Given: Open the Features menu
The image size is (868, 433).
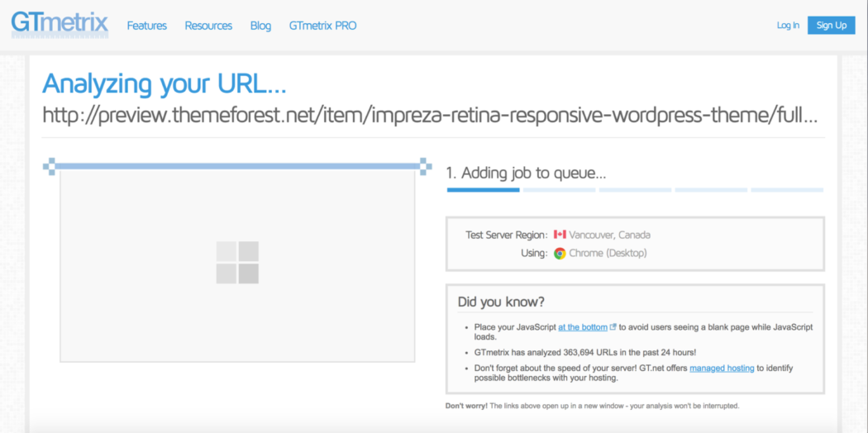Looking at the screenshot, I should (x=146, y=26).
